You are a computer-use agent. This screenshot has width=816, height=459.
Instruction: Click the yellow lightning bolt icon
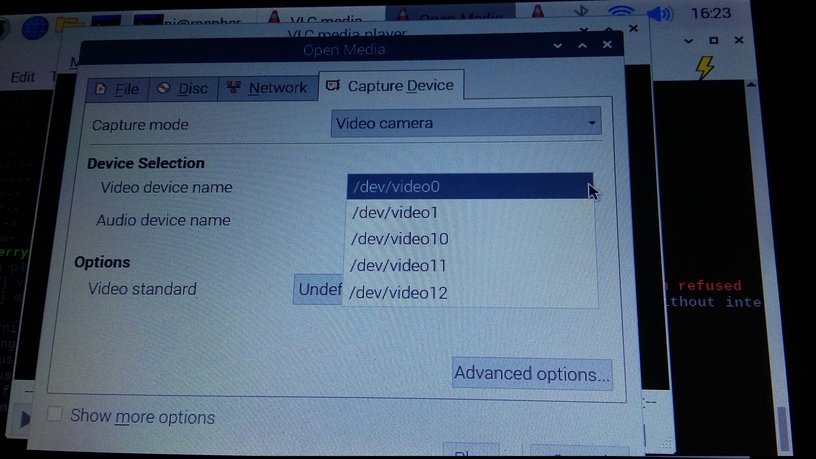tap(705, 67)
